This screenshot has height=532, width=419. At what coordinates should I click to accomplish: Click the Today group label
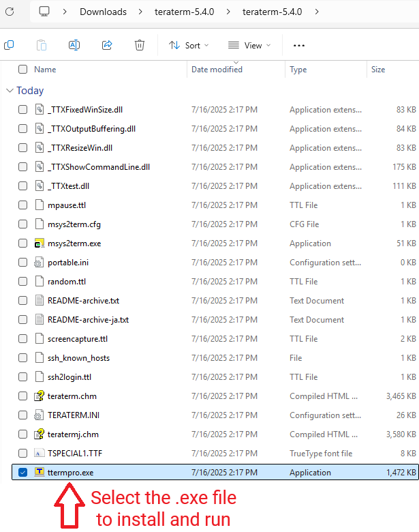pos(30,91)
